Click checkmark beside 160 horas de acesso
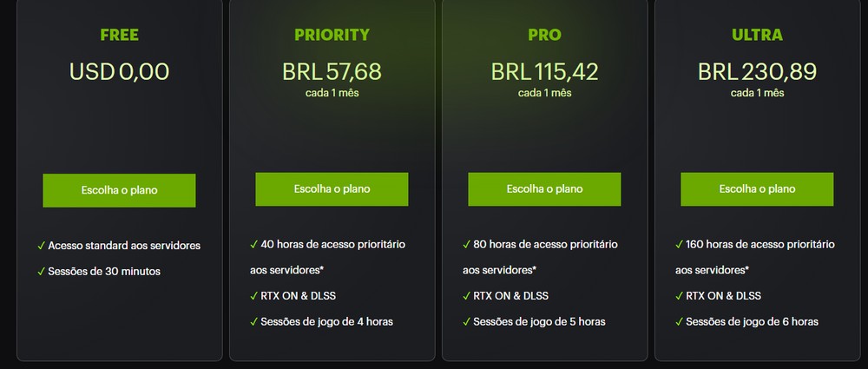This screenshot has width=868, height=369. [x=679, y=244]
